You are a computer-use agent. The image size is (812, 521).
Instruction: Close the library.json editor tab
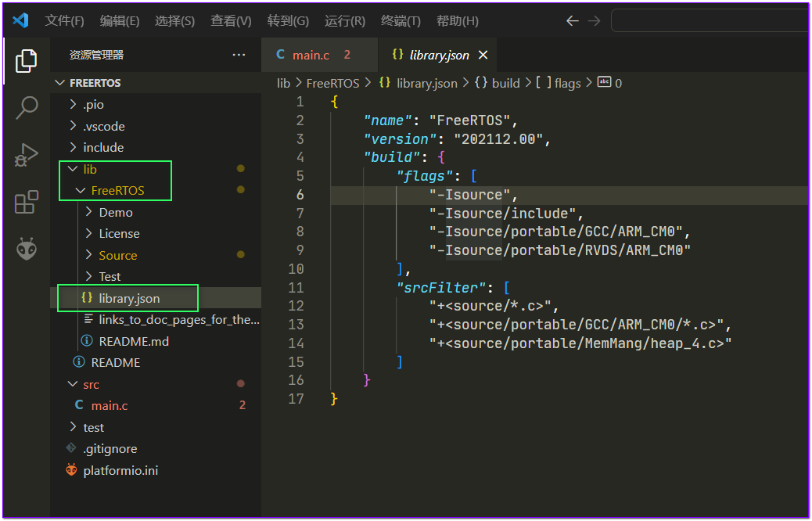click(x=483, y=55)
